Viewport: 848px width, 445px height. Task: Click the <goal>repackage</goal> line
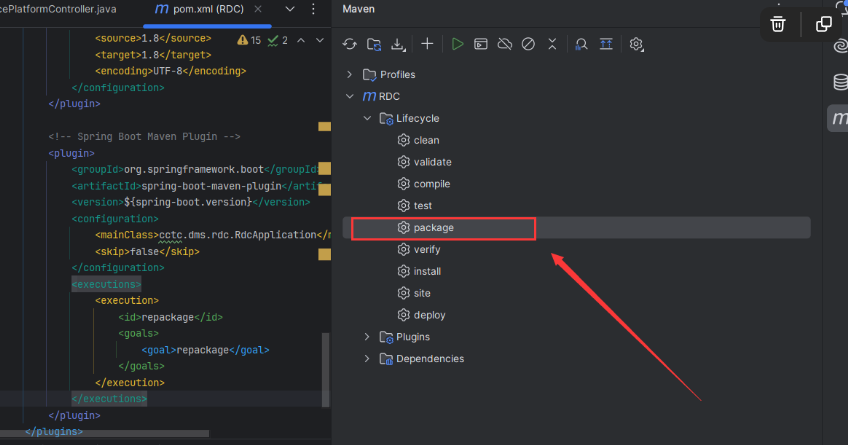(x=206, y=350)
